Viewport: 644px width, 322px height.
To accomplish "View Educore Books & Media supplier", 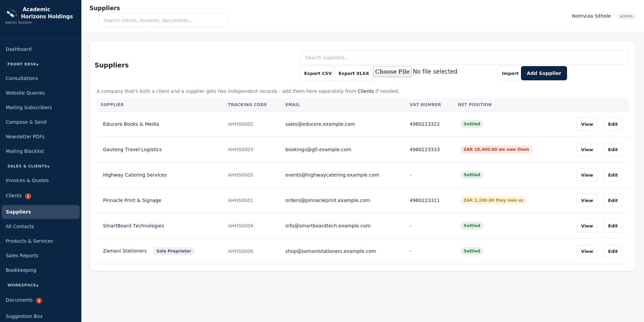I will [587, 124].
